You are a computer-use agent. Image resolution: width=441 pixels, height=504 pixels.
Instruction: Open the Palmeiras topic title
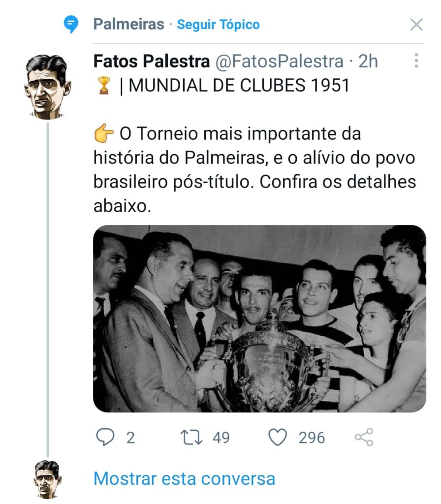(128, 24)
